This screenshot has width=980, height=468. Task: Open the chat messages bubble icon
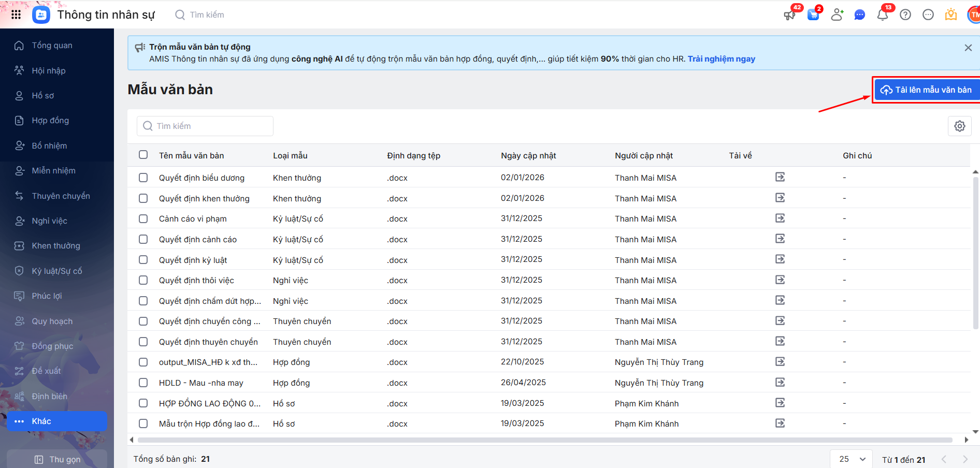[860, 15]
